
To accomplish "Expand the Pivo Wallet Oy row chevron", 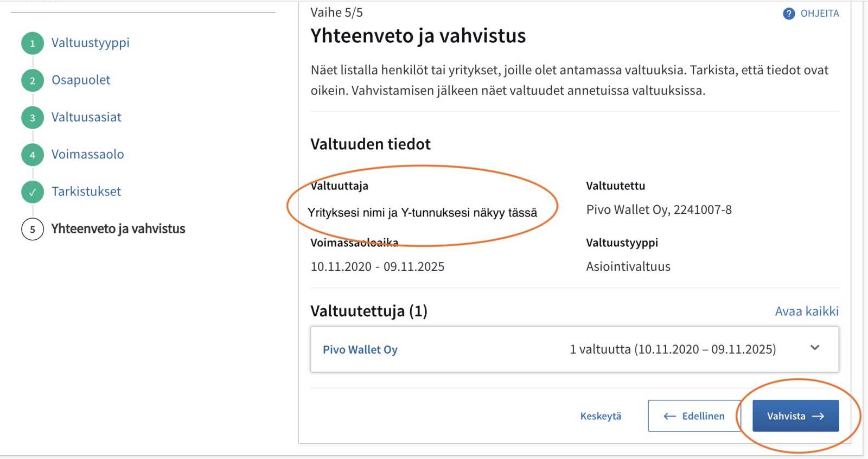I will [x=815, y=348].
